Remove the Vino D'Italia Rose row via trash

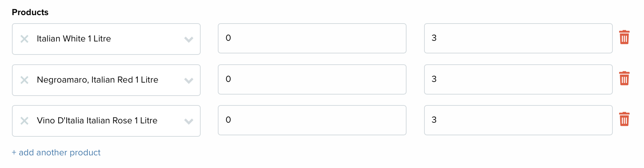click(624, 119)
